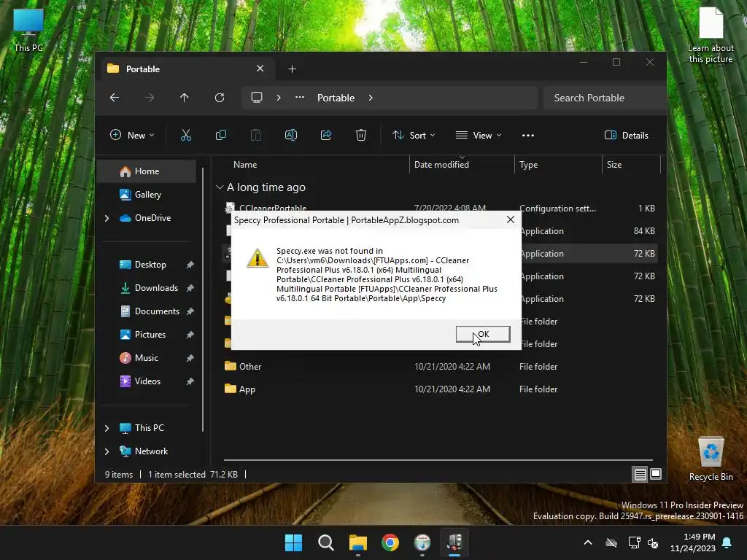Open taskbar Search
Viewport: 747px width, 560px height.
click(x=326, y=542)
